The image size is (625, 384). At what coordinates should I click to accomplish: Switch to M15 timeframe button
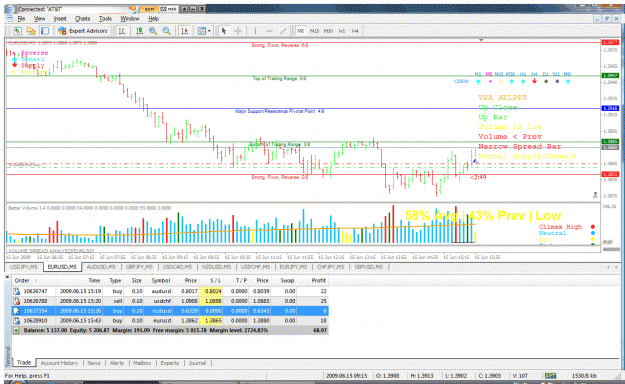(x=314, y=31)
